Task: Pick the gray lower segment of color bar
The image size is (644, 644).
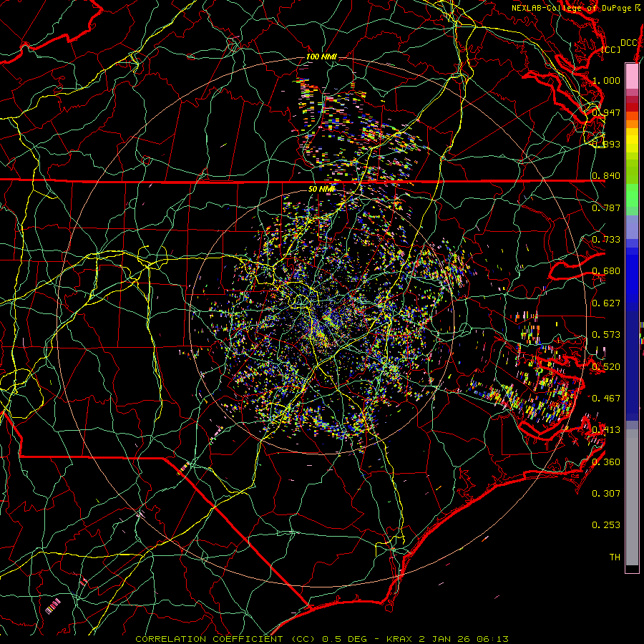Action: [x=632, y=497]
